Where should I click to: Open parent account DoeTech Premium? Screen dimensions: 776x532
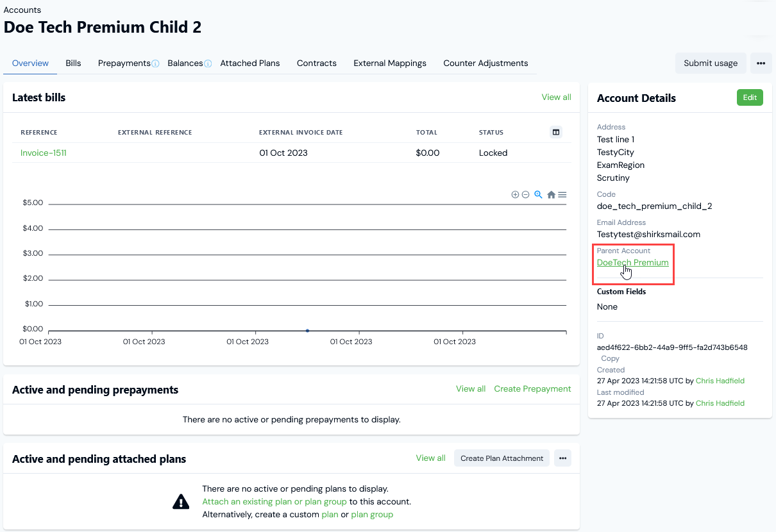[x=632, y=262]
